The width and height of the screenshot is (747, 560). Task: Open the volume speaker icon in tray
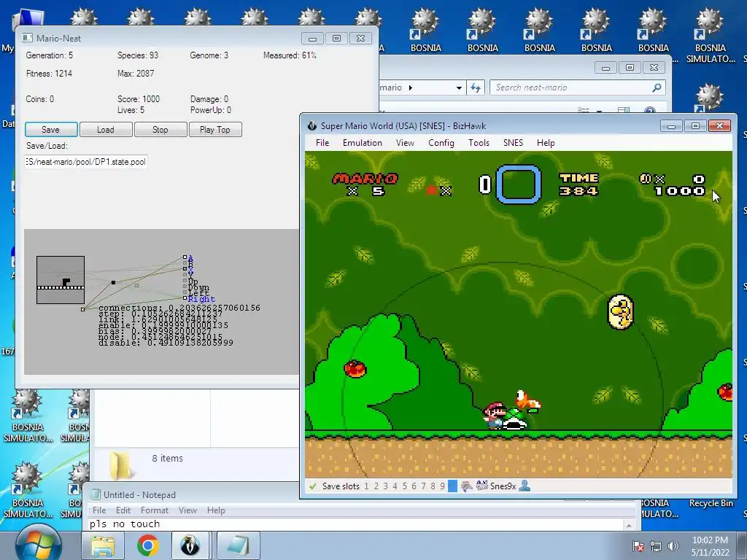pyautogui.click(x=673, y=546)
